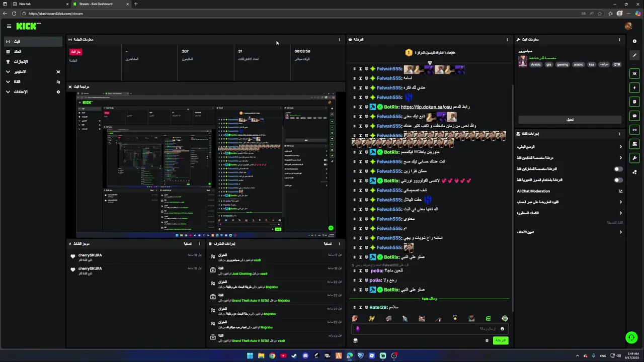Delete the Ratel29 message with trash icon
This screenshot has height=362, width=644.
click(x=354, y=307)
